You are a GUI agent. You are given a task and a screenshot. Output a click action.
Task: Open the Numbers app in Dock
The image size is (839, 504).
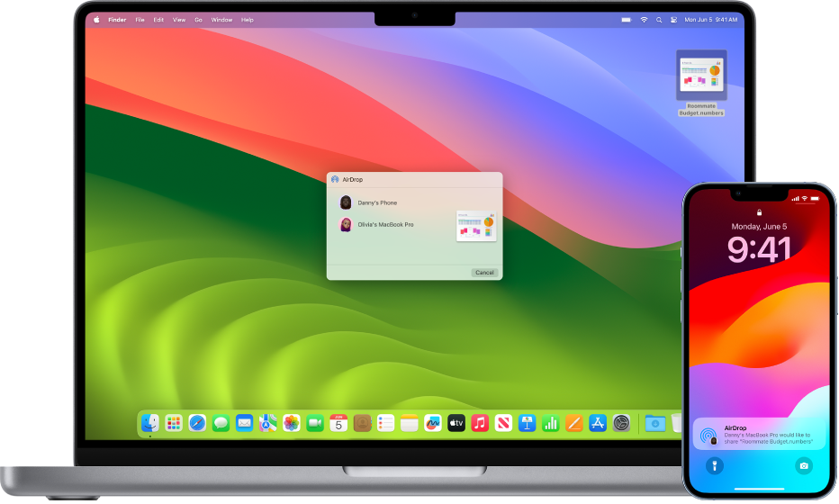550,423
